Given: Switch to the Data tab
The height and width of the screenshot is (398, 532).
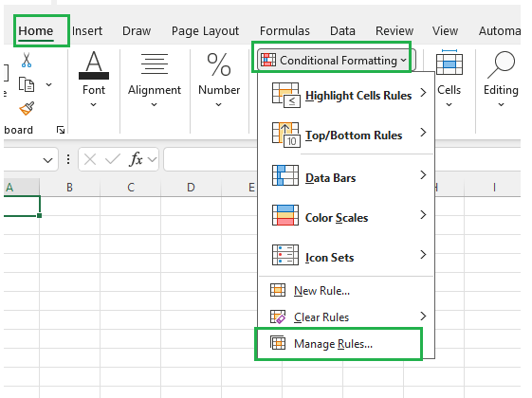Looking at the screenshot, I should click(x=342, y=31).
